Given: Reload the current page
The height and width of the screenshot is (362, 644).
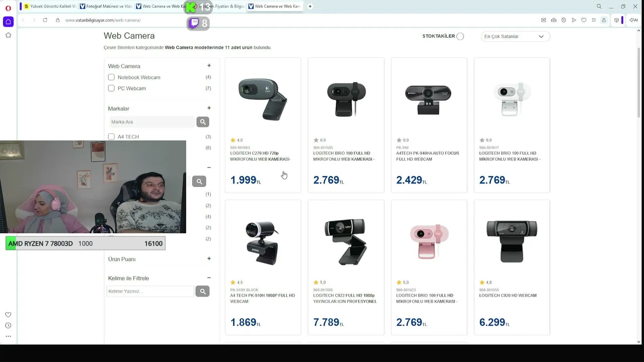Looking at the screenshot, I should click(x=45, y=20).
